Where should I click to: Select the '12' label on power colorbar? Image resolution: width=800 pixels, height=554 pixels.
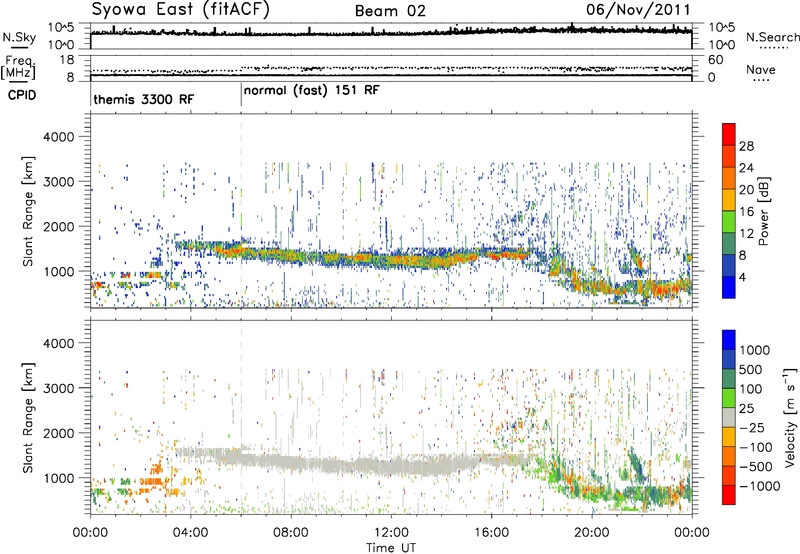746,234
